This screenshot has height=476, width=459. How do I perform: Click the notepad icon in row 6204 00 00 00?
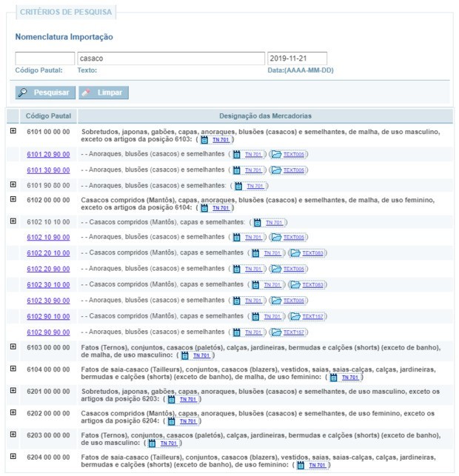[301, 465]
